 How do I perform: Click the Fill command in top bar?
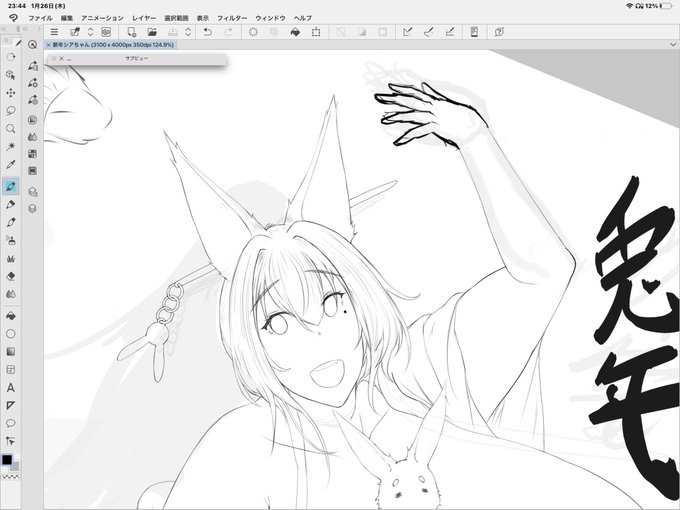[295, 32]
